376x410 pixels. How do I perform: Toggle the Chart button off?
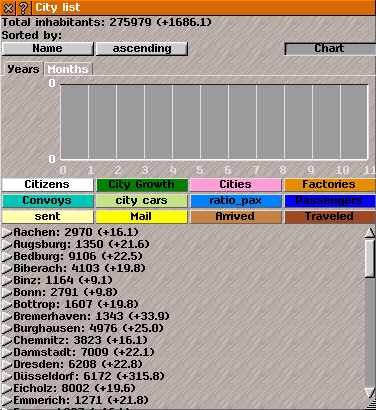(x=330, y=49)
